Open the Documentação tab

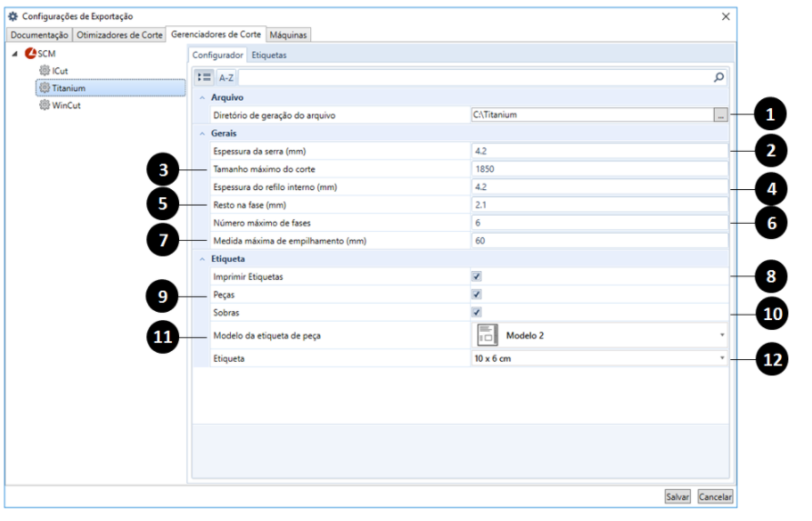tap(39, 35)
